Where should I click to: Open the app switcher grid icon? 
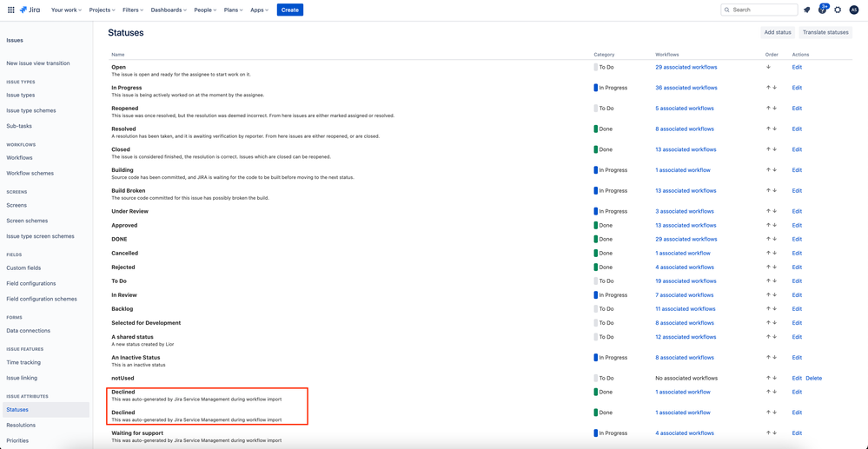coord(11,10)
